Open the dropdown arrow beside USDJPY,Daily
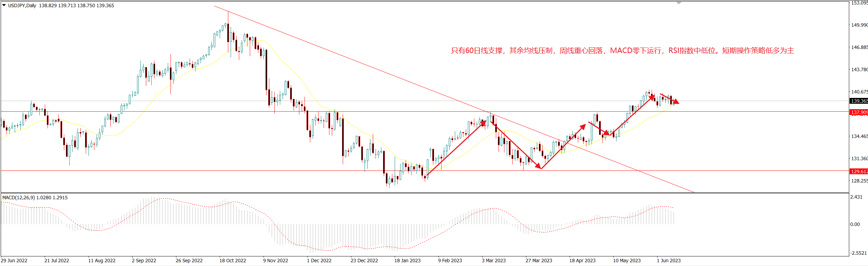Image resolution: width=868 pixels, height=266 pixels. pyautogui.click(x=4, y=5)
